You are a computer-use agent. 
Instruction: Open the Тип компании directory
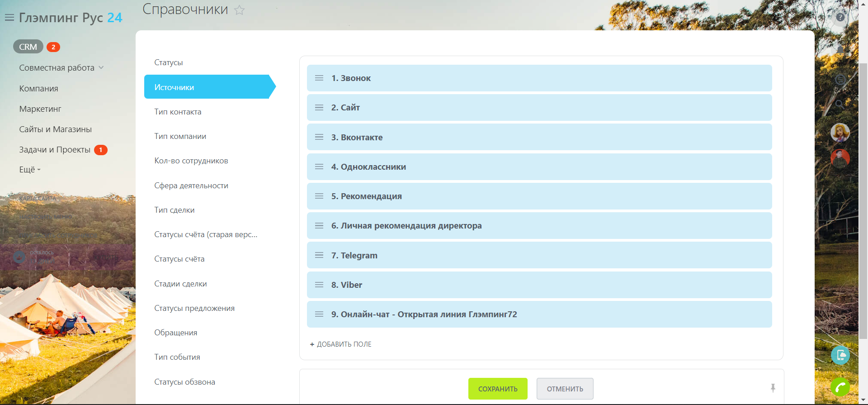180,136
